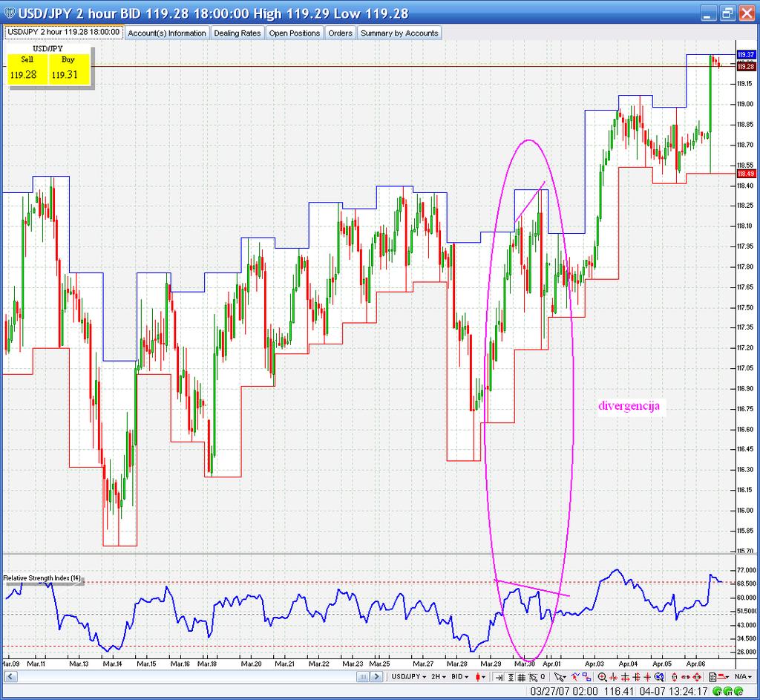
Task: Open the Open Positions tab
Action: (x=295, y=33)
